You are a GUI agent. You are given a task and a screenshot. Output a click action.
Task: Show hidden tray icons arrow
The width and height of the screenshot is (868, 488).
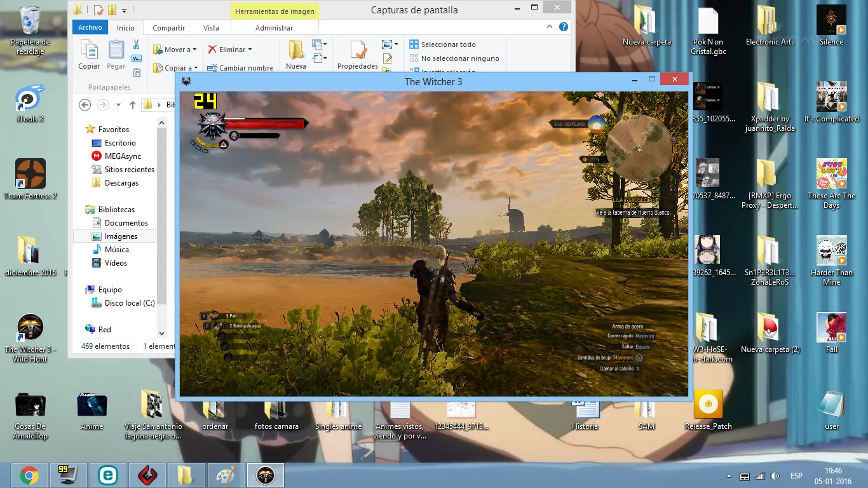point(728,476)
